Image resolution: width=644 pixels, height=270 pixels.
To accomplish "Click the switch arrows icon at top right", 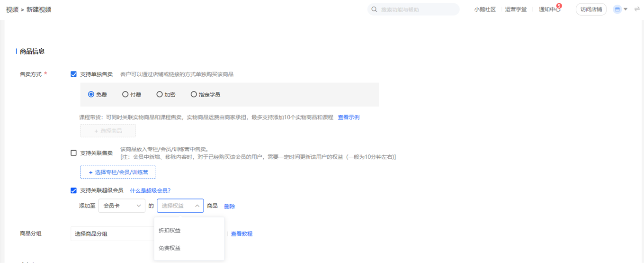I will coord(637,9).
